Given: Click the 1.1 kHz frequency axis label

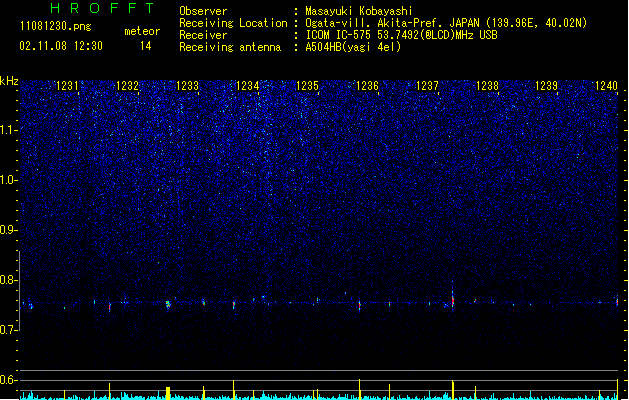Looking at the screenshot, I should pos(9,130).
